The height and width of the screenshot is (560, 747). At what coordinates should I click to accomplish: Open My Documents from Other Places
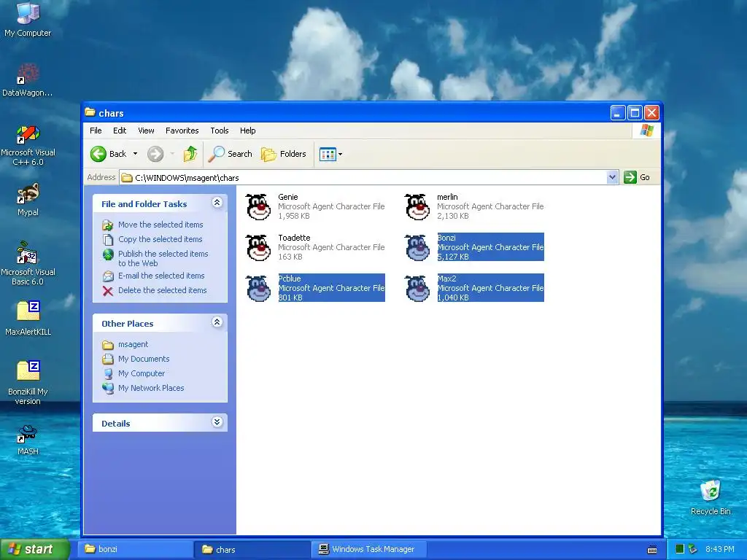pyautogui.click(x=144, y=359)
